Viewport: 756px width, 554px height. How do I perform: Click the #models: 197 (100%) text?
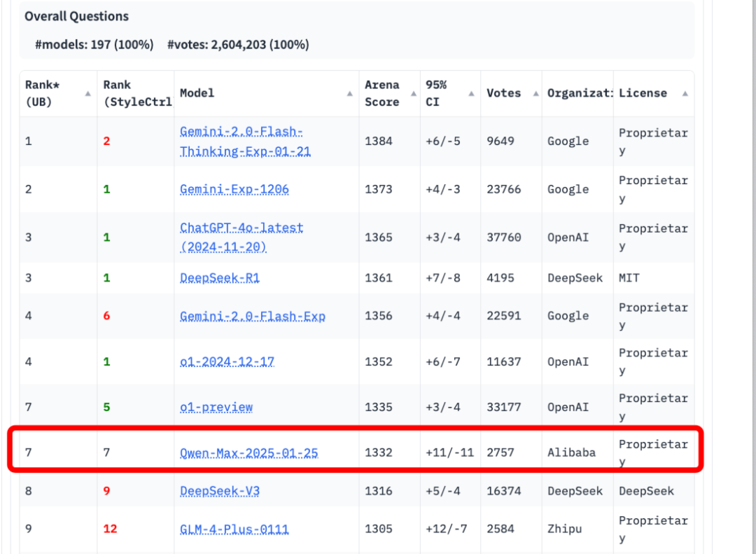[94, 45]
